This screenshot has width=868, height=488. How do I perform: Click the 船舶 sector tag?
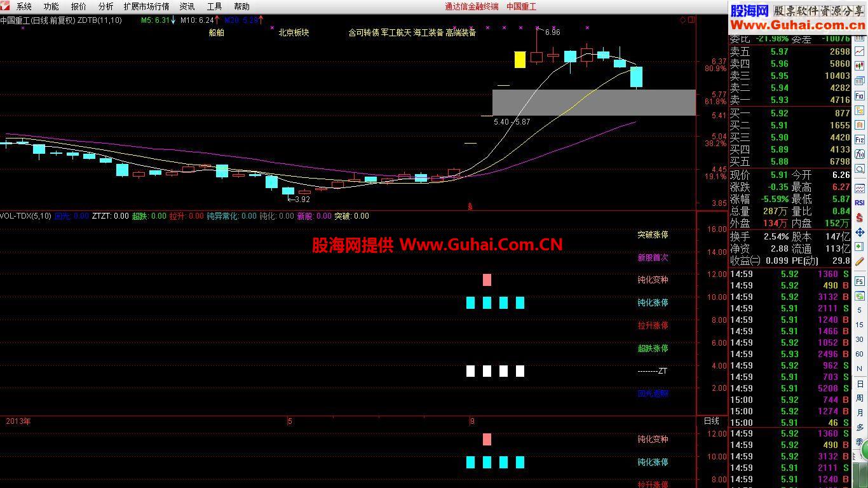(x=217, y=32)
